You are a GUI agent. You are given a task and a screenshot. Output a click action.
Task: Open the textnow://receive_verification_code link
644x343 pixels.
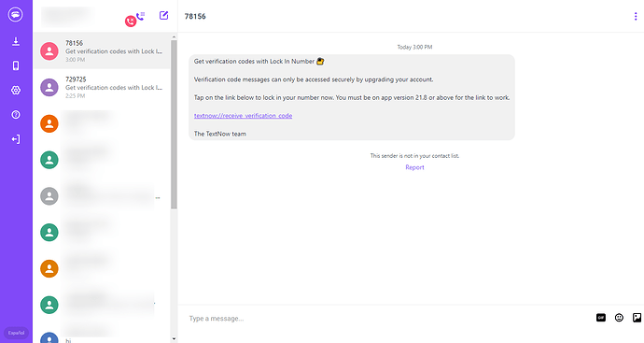pyautogui.click(x=244, y=116)
